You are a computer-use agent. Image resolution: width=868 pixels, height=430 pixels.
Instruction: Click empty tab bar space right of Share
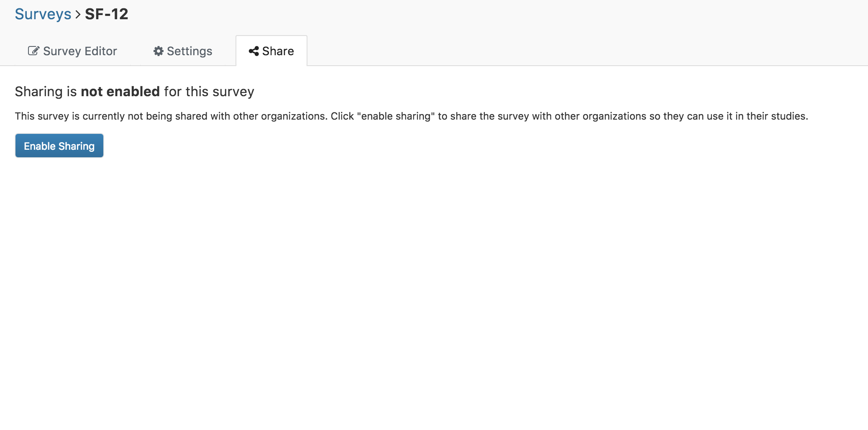[x=586, y=50]
